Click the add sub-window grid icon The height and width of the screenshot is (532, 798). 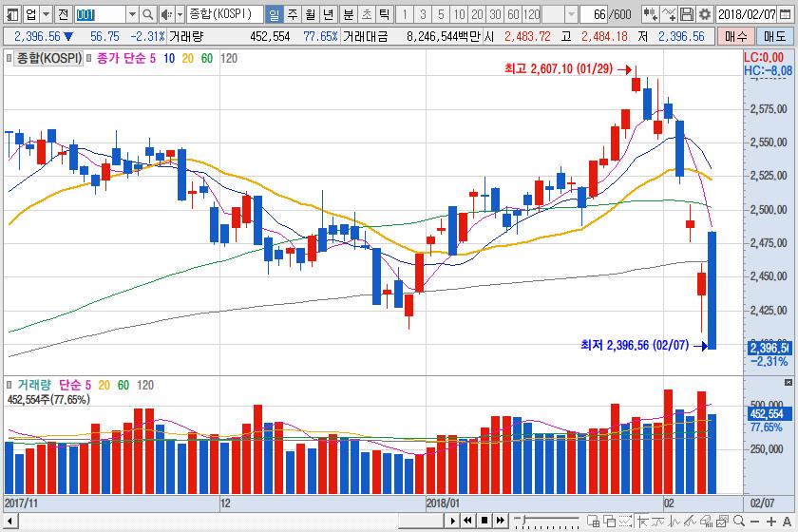pos(593,521)
